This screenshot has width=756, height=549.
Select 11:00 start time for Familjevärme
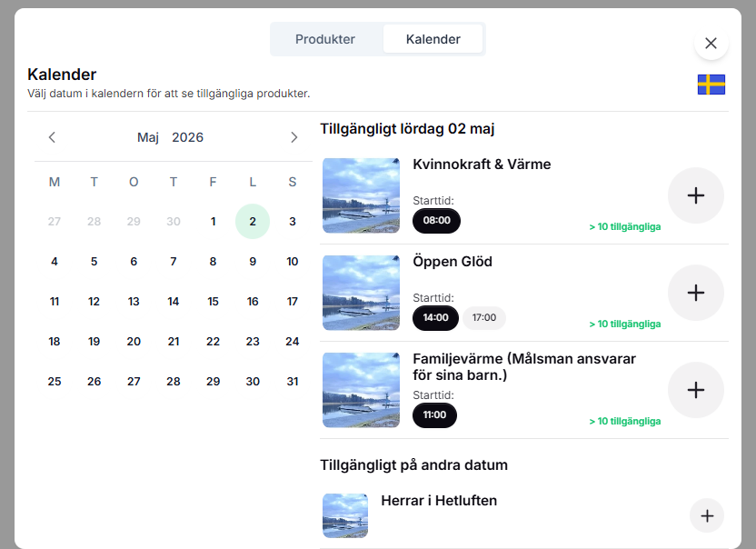coord(434,415)
